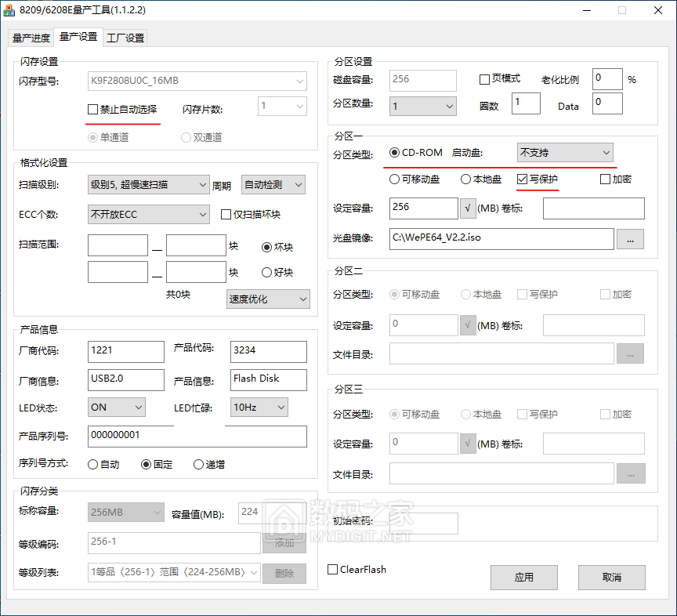Viewport: 677px width, 616px height.
Task: Click the 应用 apply button
Action: 523,578
